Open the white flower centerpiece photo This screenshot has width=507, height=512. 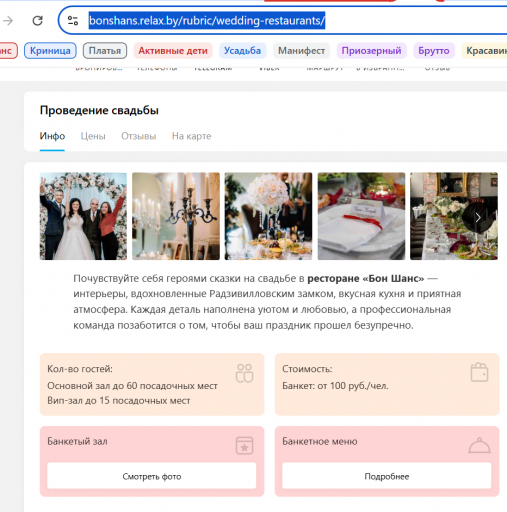coord(268,216)
